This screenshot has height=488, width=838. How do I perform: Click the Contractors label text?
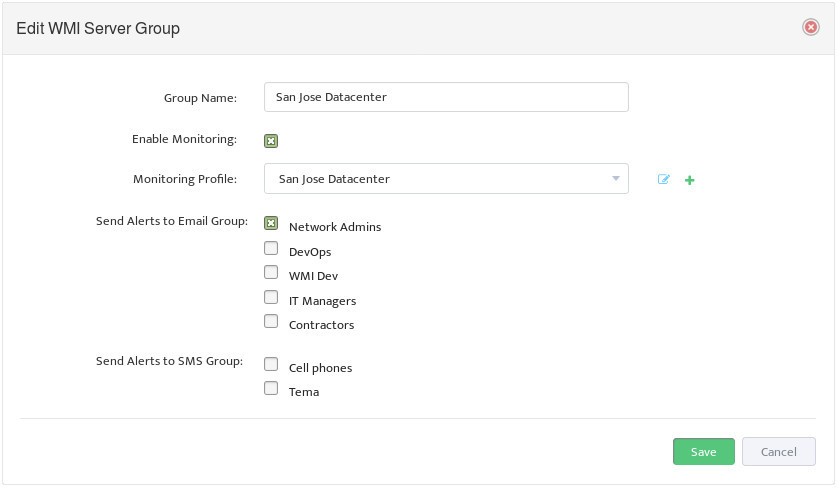[321, 325]
